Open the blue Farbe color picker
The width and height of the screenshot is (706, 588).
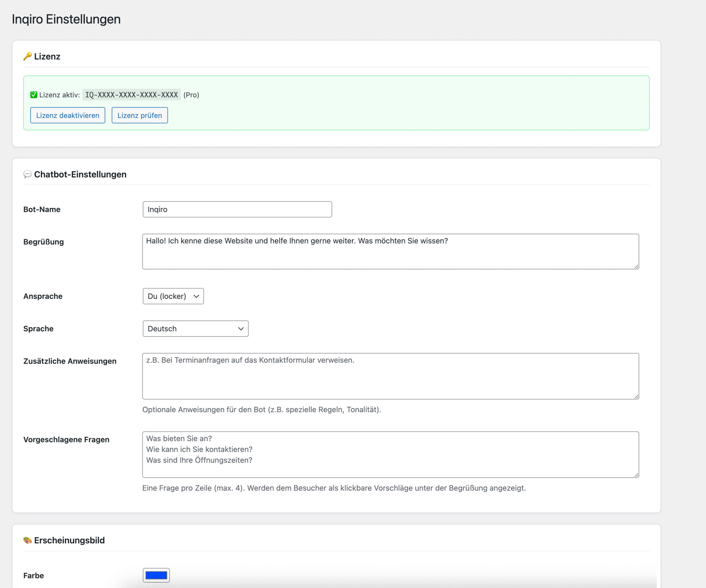coord(156,575)
